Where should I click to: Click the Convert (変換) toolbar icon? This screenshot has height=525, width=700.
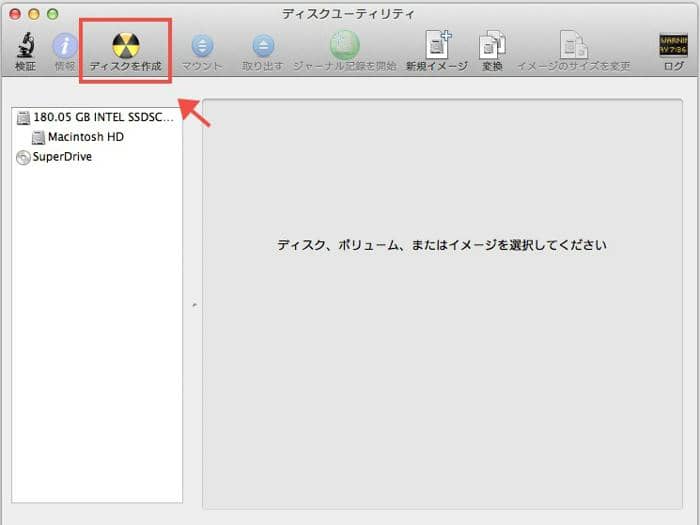(x=492, y=45)
